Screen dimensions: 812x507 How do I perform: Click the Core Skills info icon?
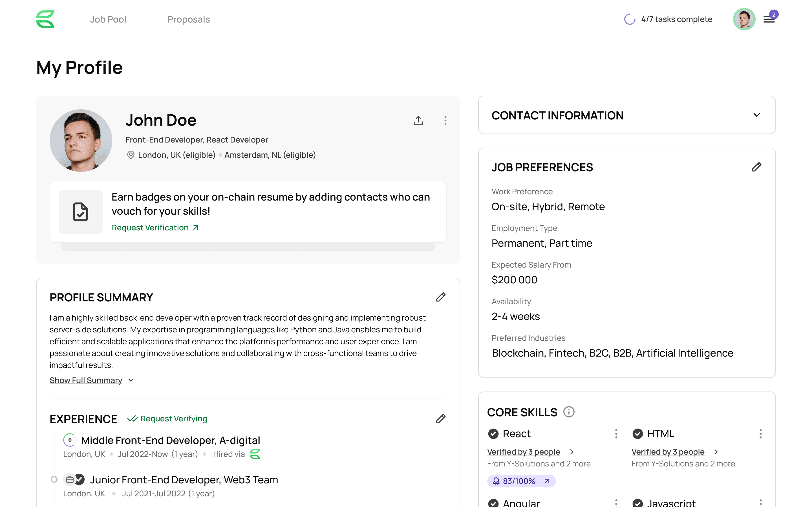click(569, 412)
